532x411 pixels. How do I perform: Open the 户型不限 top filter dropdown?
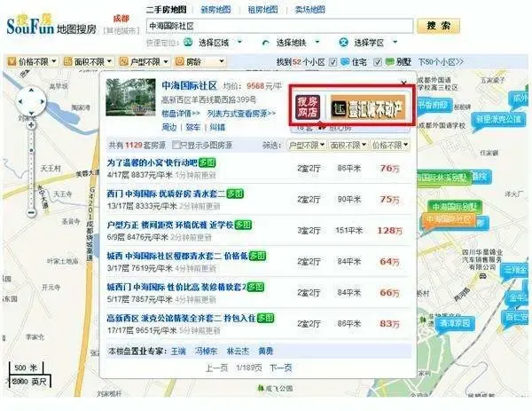pyautogui.click(x=145, y=62)
